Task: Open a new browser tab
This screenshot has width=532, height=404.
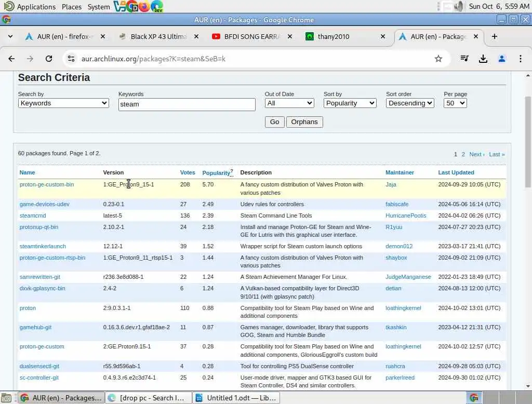Action: (495, 37)
